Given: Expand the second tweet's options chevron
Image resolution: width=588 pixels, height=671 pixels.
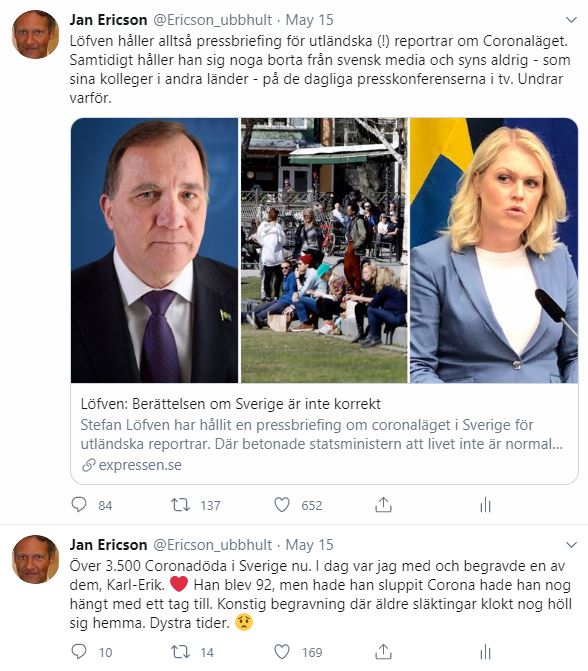Looking at the screenshot, I should [x=571, y=545].
